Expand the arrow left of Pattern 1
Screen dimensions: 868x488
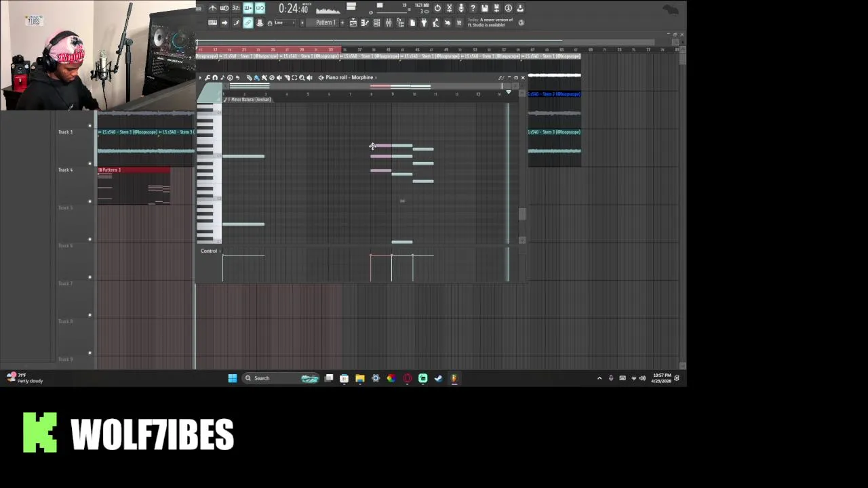coord(302,22)
